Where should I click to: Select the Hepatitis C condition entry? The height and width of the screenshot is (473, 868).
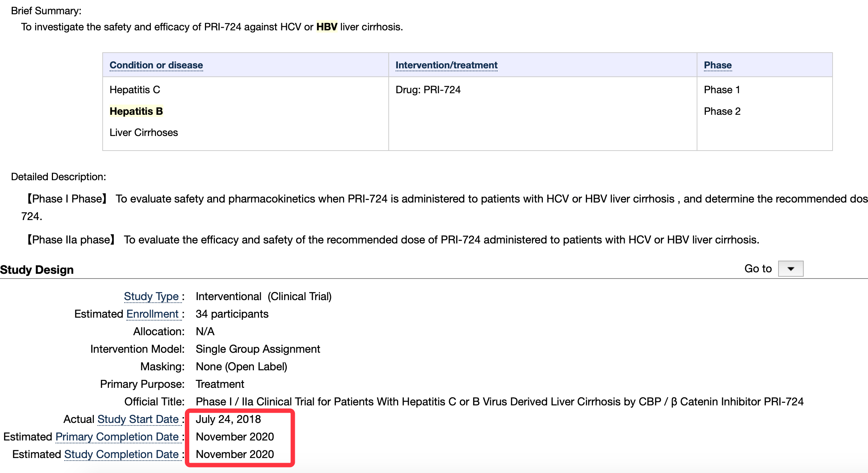pyautogui.click(x=135, y=90)
